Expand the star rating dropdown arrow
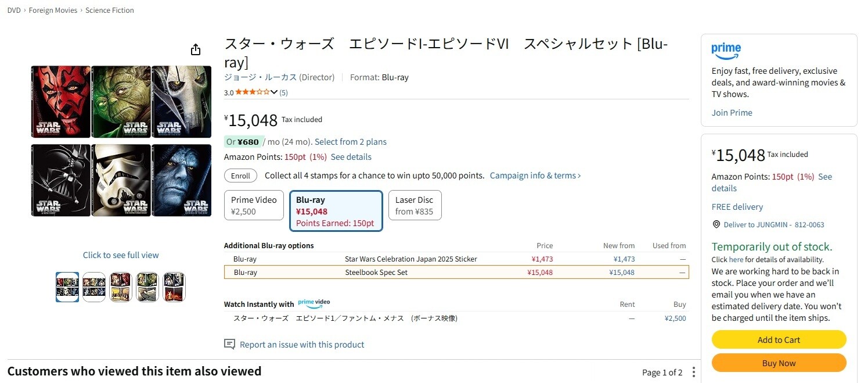Screen dimensions: 868x383 point(274,92)
